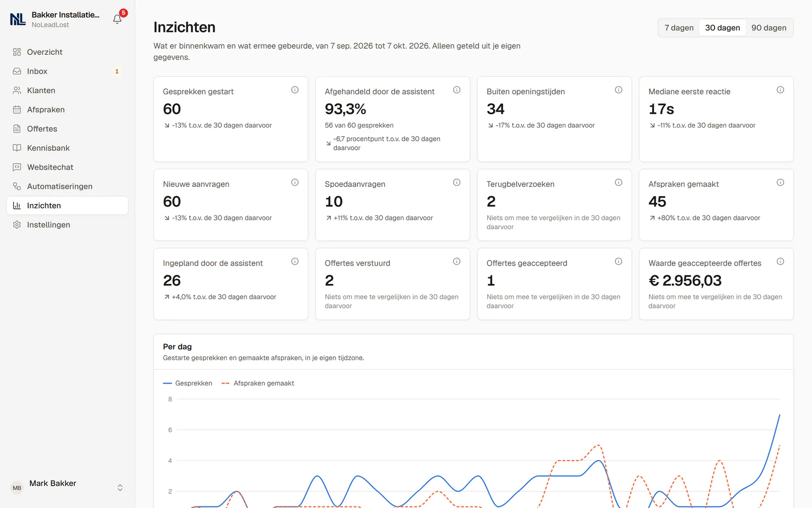
Task: Click the Inbox unread count badge
Action: coord(117,71)
